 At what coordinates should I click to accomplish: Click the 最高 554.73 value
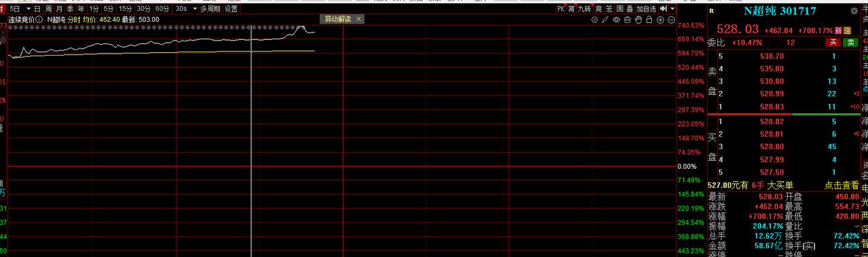click(x=846, y=206)
